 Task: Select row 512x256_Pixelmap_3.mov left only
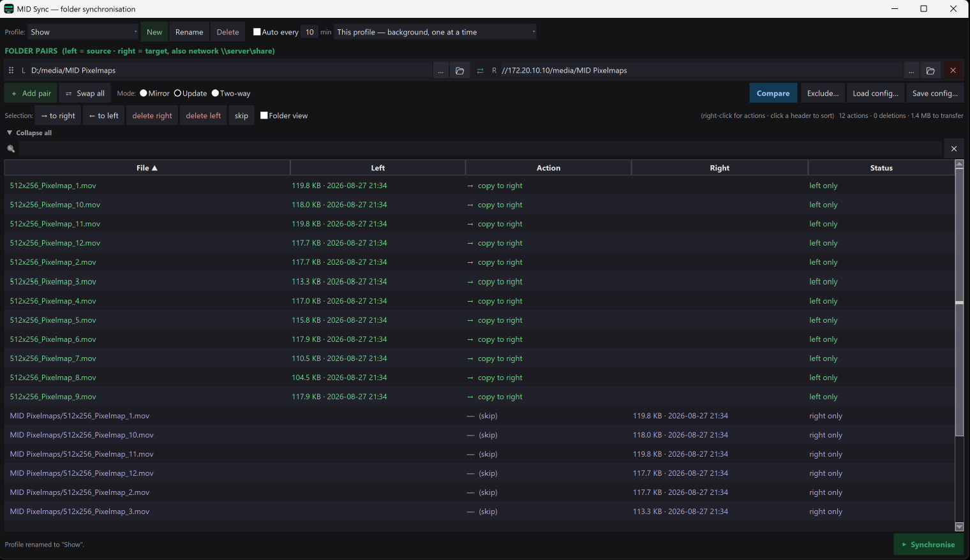point(479,281)
